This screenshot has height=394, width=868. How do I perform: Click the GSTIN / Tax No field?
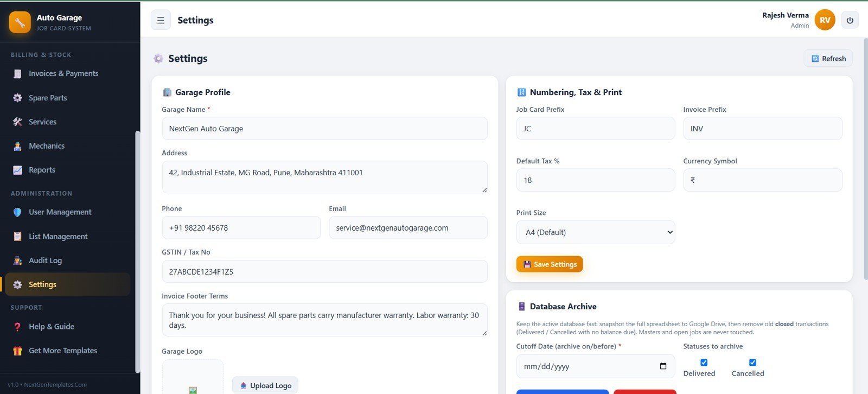point(324,271)
